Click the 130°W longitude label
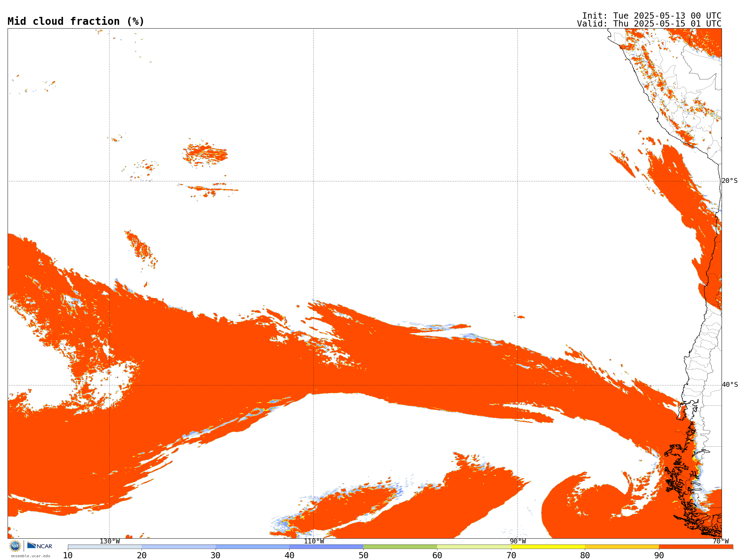The height and width of the screenshot is (560, 744). (110, 541)
